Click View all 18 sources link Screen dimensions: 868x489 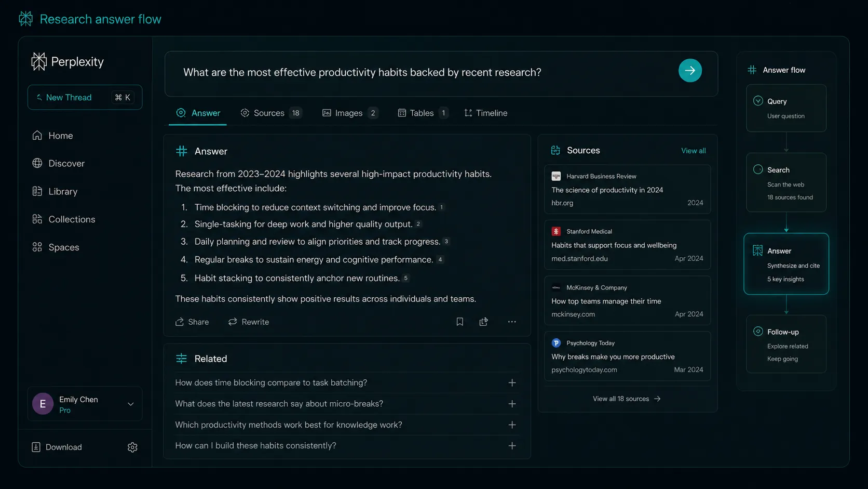[627, 399]
